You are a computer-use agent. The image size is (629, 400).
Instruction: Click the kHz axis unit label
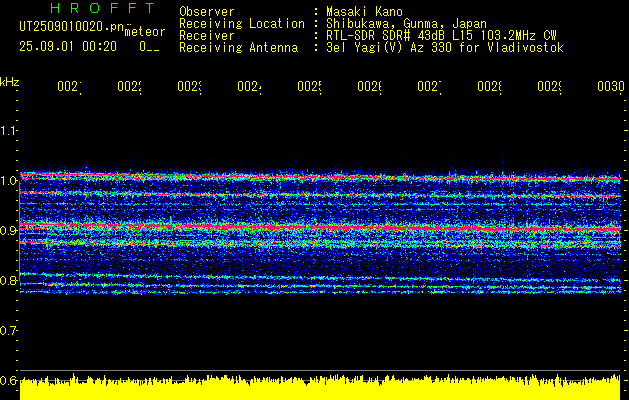click(x=10, y=83)
